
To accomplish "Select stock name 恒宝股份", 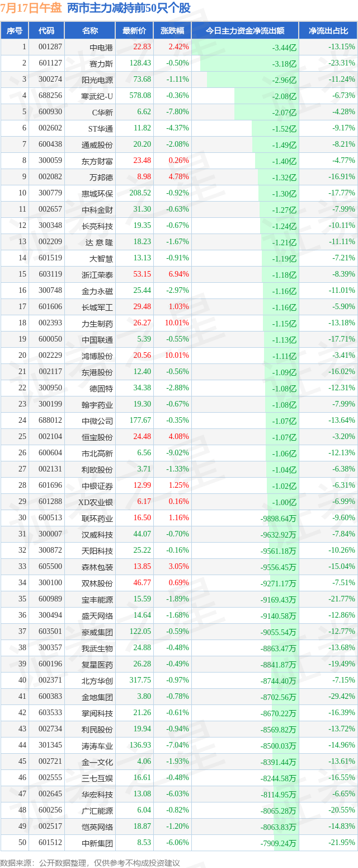I will (97, 437).
